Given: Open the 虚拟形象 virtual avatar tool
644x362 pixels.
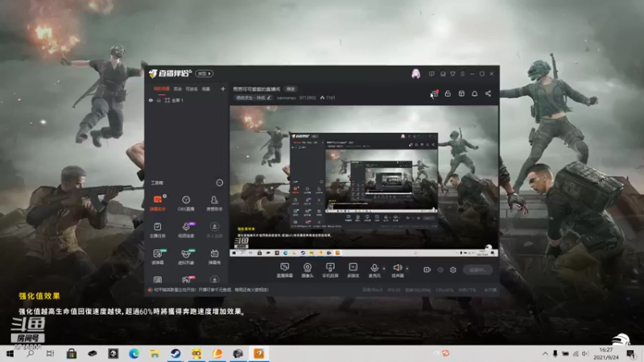Looking at the screenshot, I should click(x=186, y=257).
